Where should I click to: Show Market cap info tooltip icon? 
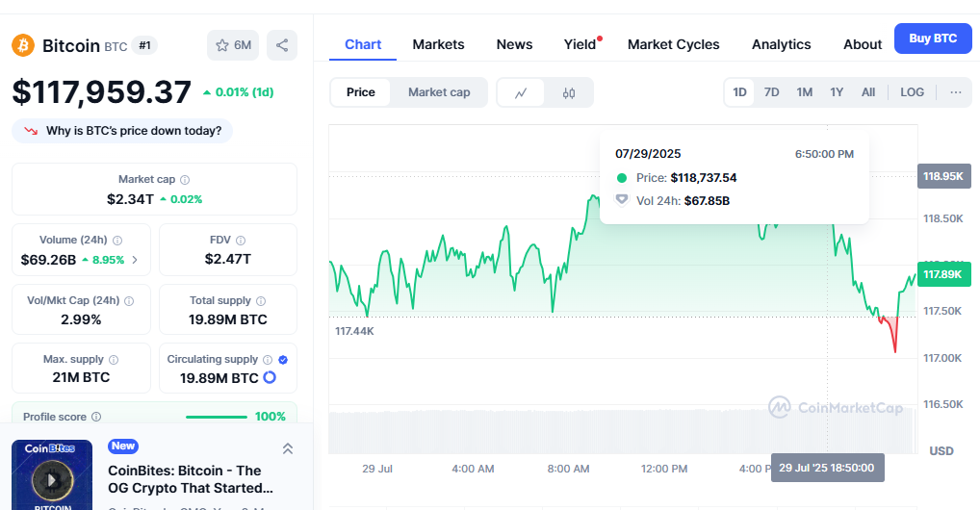tap(185, 179)
